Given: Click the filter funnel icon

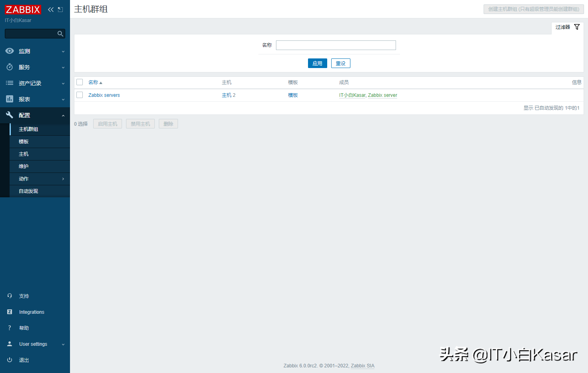Looking at the screenshot, I should 577,27.
